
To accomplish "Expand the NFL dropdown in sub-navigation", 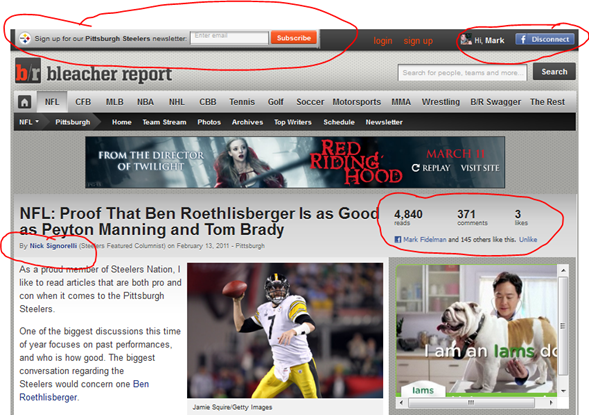I will click(29, 122).
